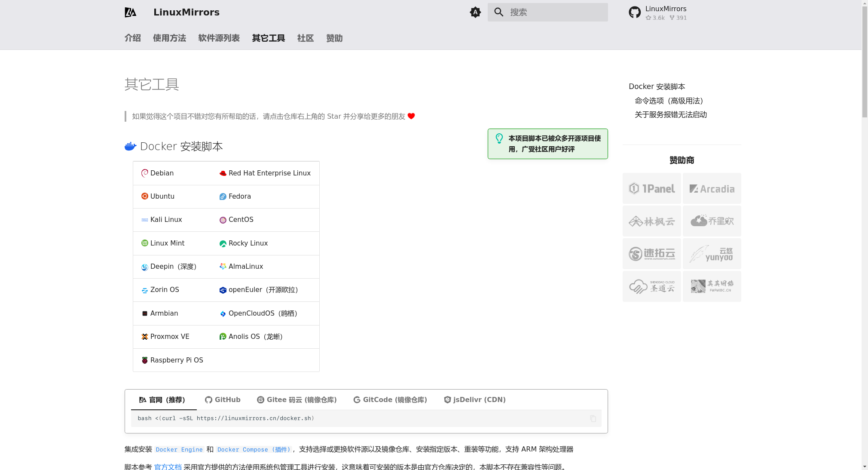Click the Docker whale heading icon
The width and height of the screenshot is (868, 470).
(130, 146)
